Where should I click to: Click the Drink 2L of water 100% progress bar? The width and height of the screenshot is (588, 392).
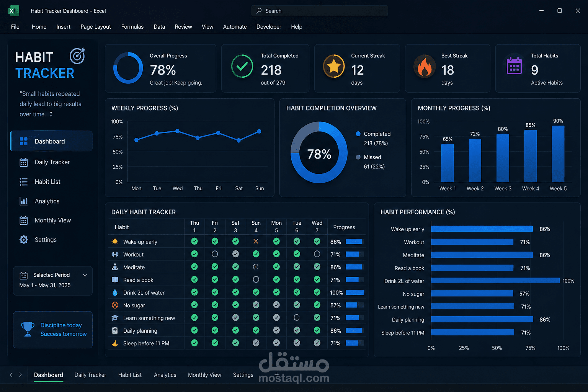355,292
